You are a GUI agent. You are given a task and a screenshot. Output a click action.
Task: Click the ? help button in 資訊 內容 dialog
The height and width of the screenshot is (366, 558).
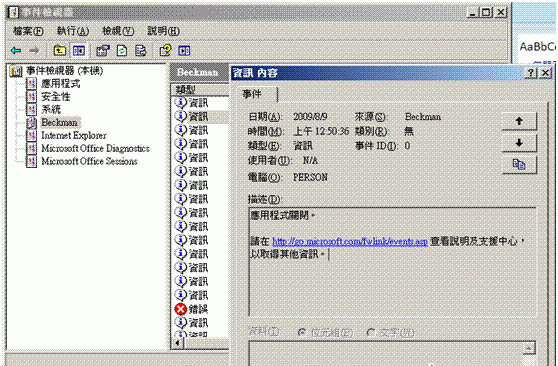click(x=530, y=73)
